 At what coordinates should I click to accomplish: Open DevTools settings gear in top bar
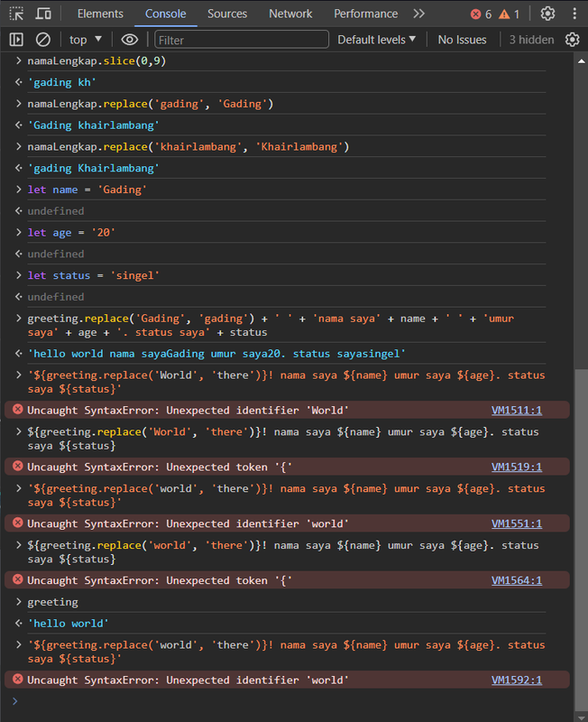click(x=547, y=14)
